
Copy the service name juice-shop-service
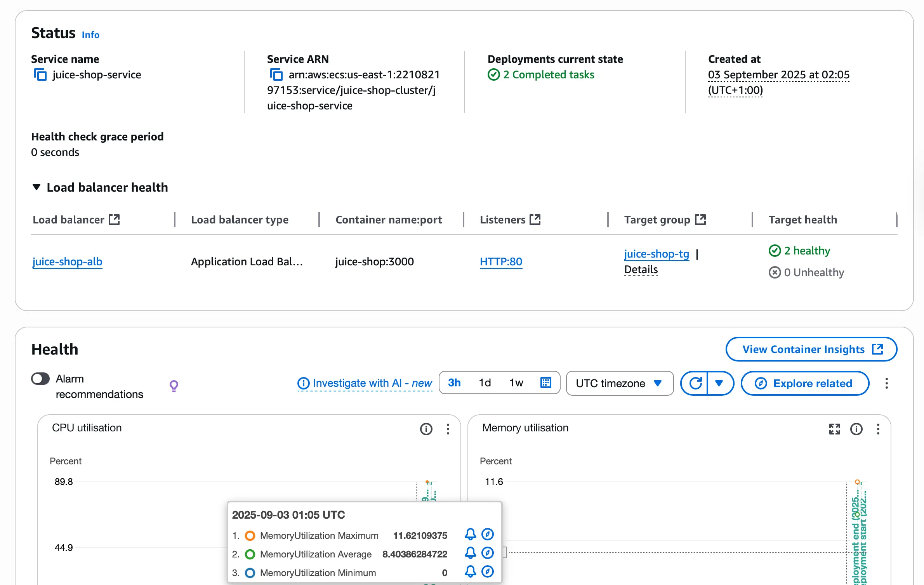(40, 74)
